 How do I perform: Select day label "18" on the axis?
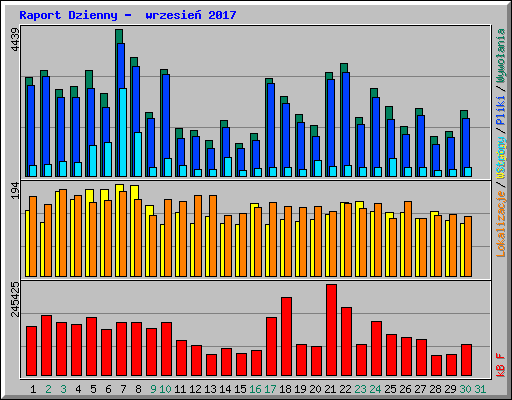tap(285, 389)
